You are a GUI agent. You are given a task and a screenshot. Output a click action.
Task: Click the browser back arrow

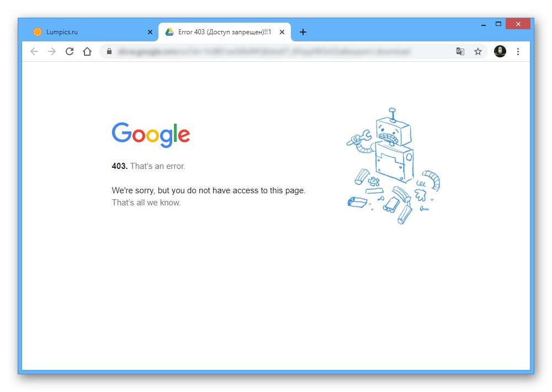tap(34, 51)
